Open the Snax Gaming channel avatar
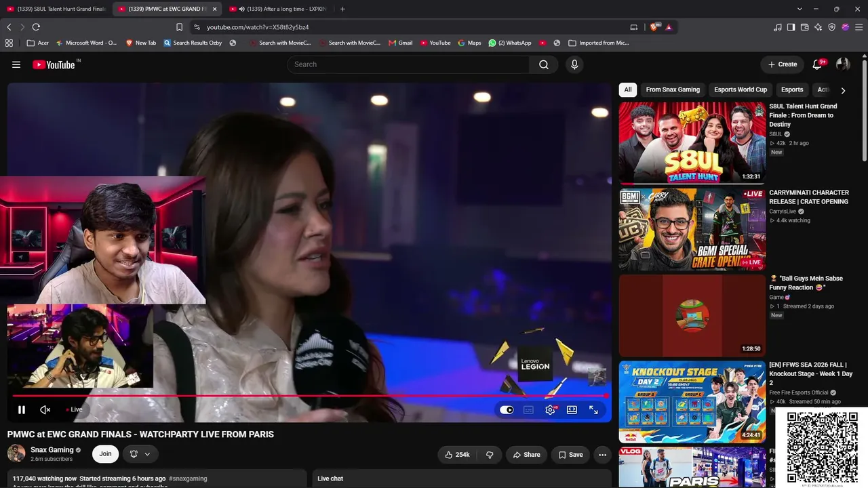The height and width of the screenshot is (488, 868). pos(16,453)
